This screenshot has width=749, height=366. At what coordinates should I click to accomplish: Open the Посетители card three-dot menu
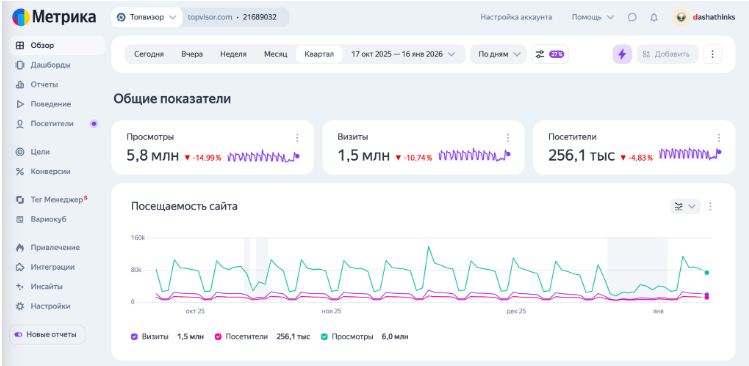click(x=719, y=138)
